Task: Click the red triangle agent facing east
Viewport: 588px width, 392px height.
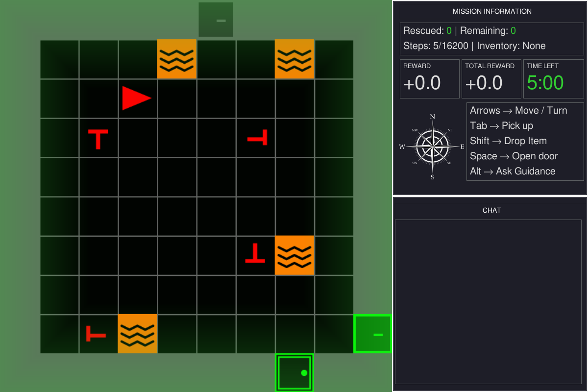Action: tap(136, 98)
